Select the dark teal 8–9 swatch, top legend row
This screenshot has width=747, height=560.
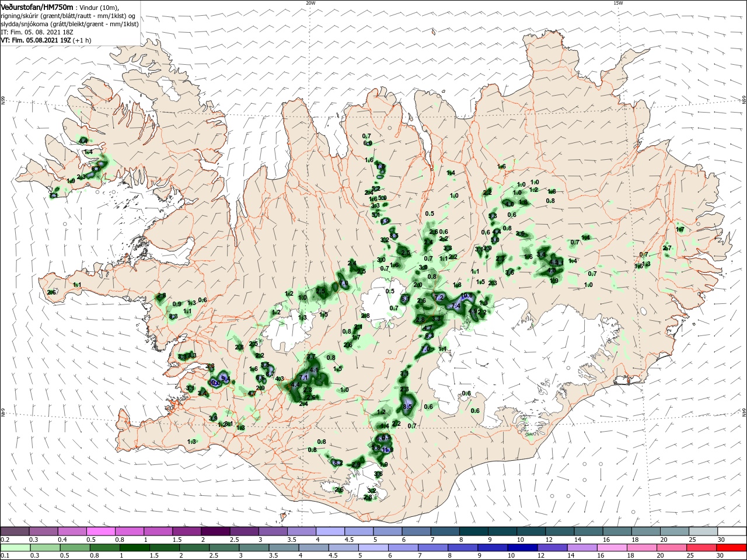pos(474,531)
